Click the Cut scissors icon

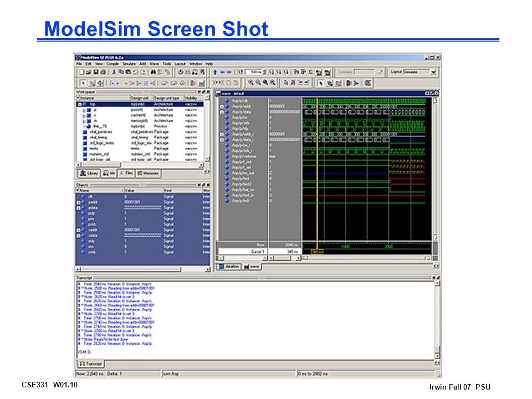(x=114, y=72)
